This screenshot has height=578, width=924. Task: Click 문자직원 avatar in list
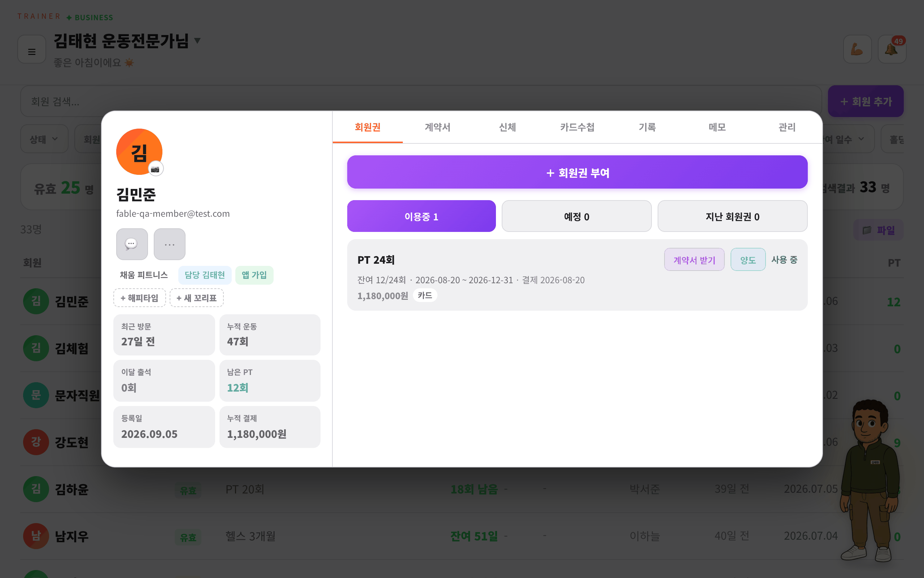(x=36, y=395)
